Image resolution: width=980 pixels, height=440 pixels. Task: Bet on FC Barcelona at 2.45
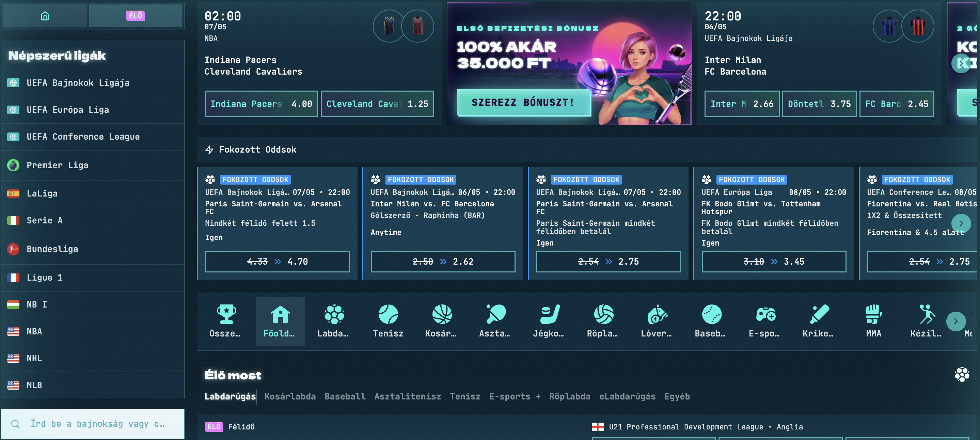896,104
